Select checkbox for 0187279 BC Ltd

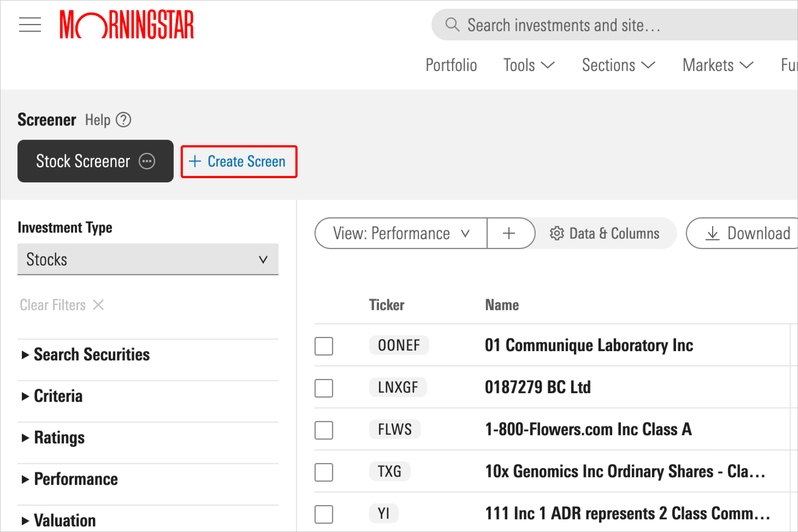point(324,388)
